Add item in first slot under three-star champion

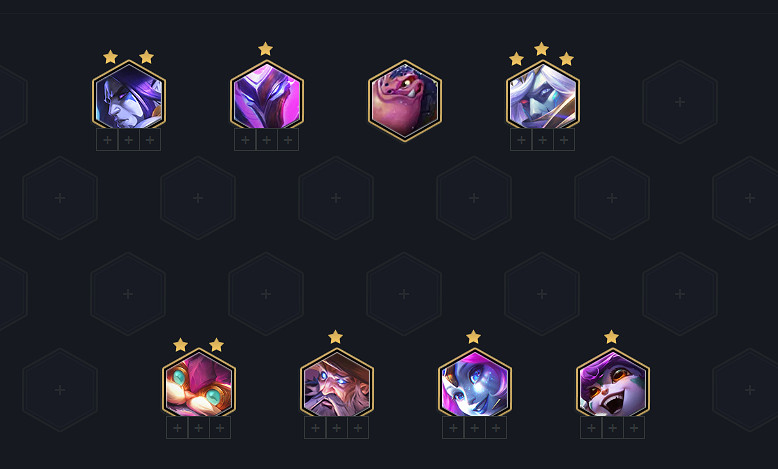pyautogui.click(x=521, y=140)
